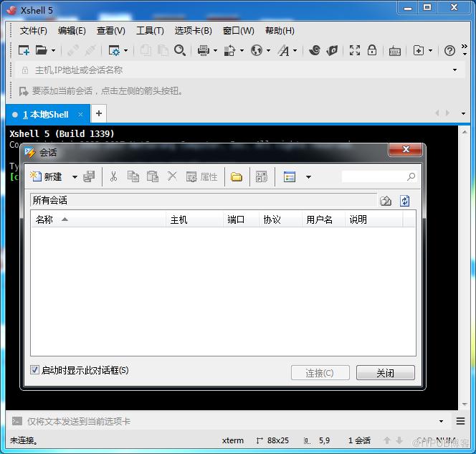Click terminal scrollbar down arrow
Image resolution: width=476 pixels, height=454 pixels.
tap(465, 405)
